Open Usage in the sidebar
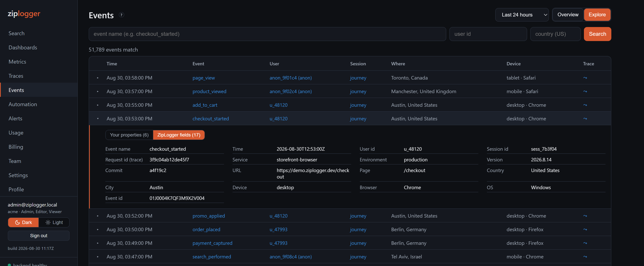Viewport: 644px width, 266px height. coord(39,133)
